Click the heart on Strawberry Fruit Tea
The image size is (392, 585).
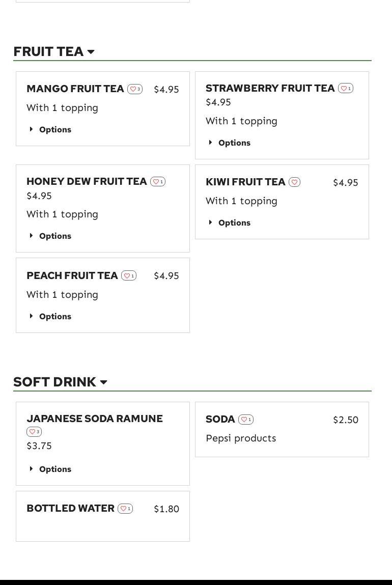[345, 89]
